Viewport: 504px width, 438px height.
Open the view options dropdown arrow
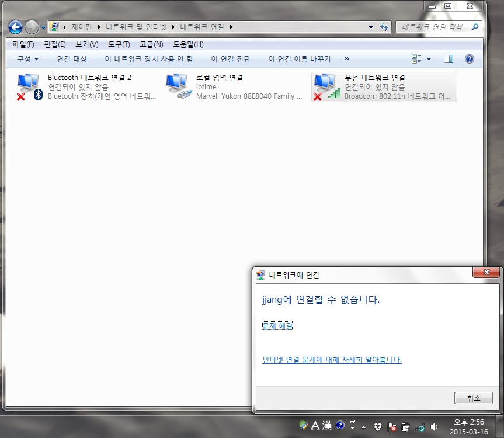(x=429, y=59)
